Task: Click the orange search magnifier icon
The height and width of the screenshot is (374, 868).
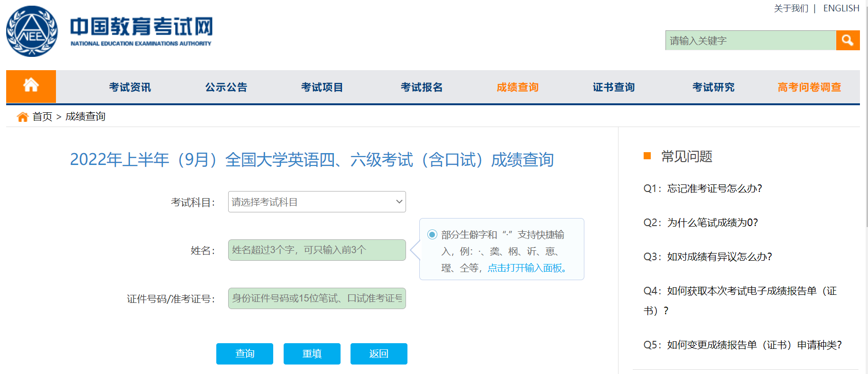Action: tap(848, 40)
